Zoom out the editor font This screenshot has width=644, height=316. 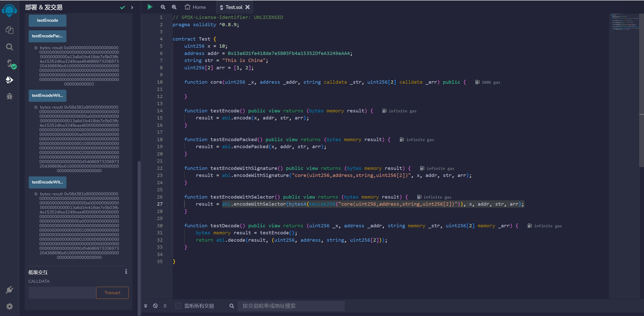(163, 7)
